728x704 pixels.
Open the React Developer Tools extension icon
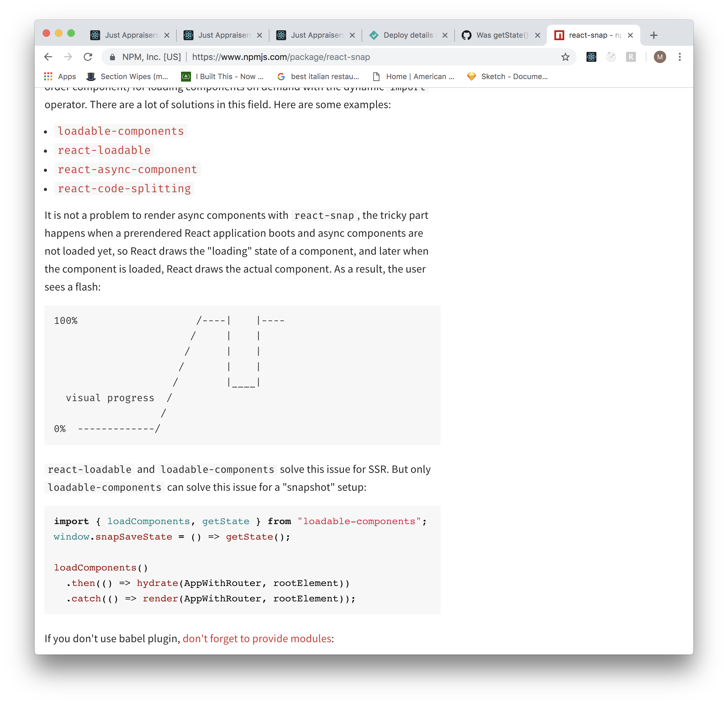591,57
